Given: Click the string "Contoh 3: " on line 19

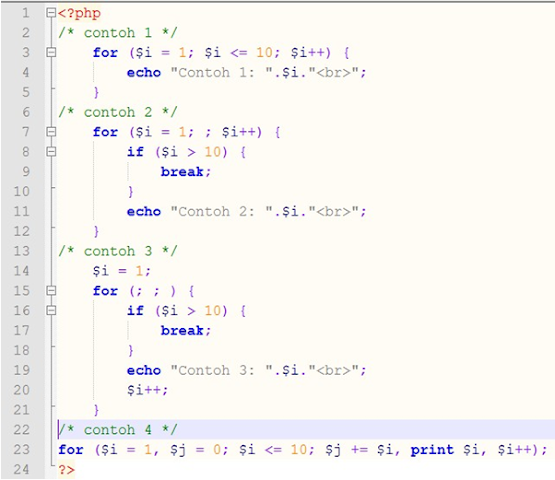Looking at the screenshot, I should coord(222,370).
